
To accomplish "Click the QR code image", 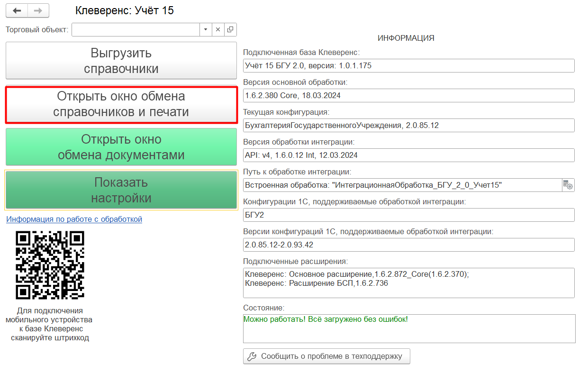I will [50, 265].
